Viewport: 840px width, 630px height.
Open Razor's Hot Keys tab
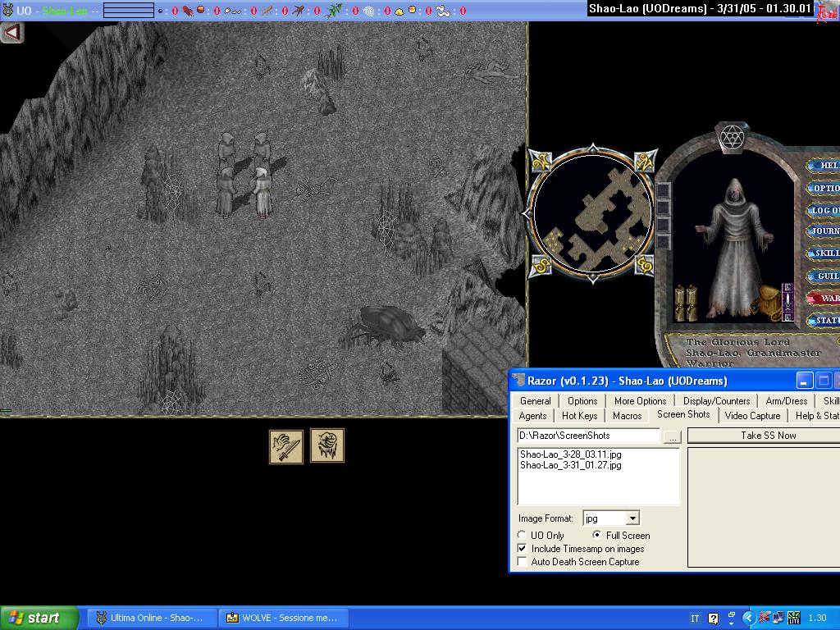coord(579,416)
